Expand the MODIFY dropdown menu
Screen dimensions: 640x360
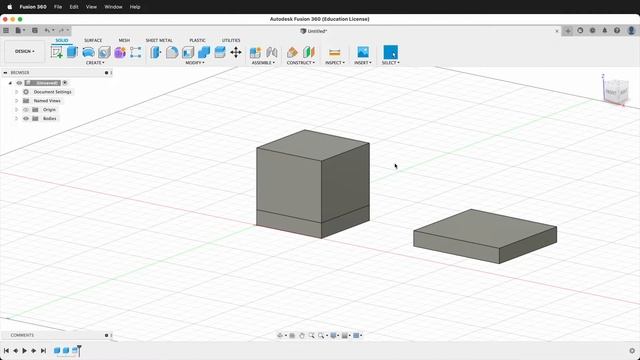point(195,63)
